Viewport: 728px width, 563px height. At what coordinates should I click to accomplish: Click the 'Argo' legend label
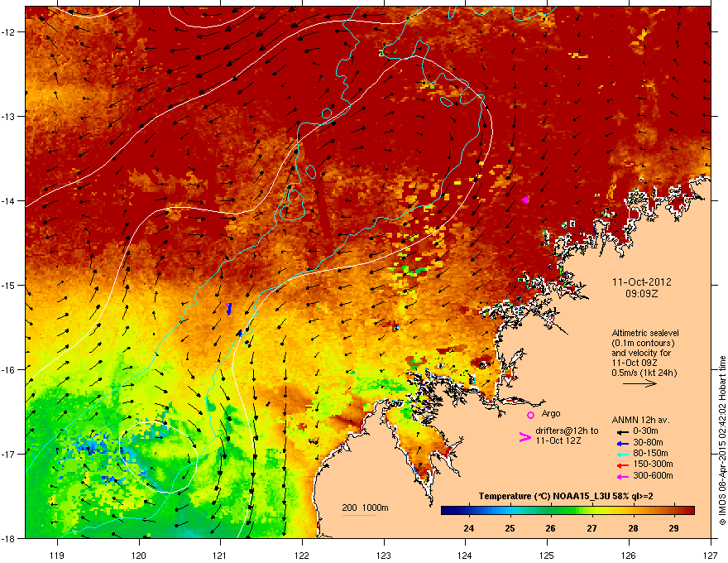pos(551,413)
